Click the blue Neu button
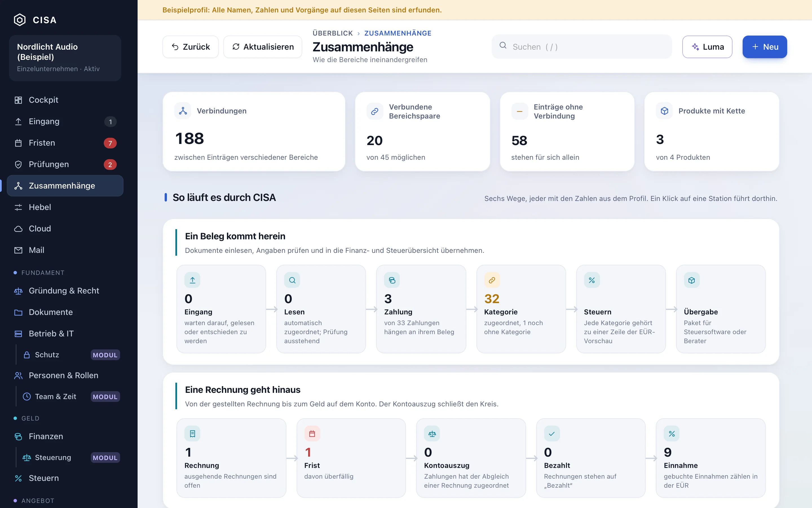812x508 pixels. coord(765,47)
